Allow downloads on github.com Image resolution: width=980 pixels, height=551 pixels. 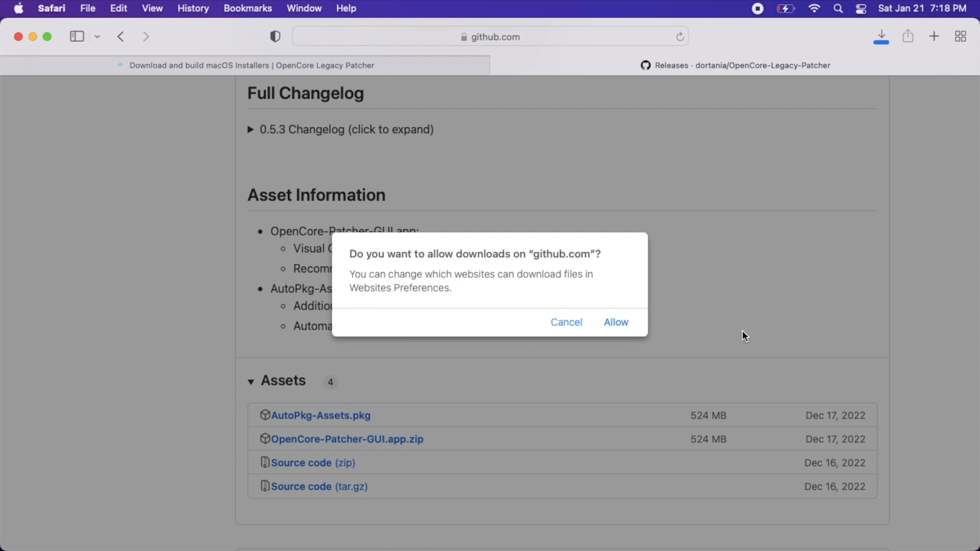click(616, 322)
